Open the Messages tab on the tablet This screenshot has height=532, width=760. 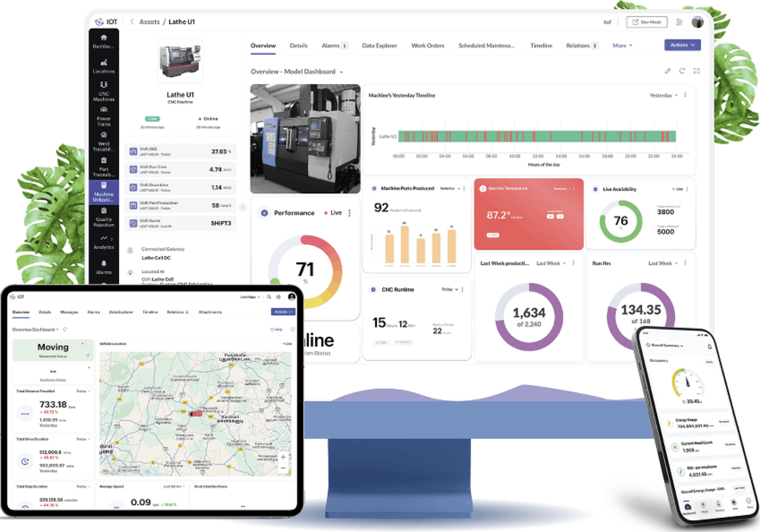coord(69,312)
